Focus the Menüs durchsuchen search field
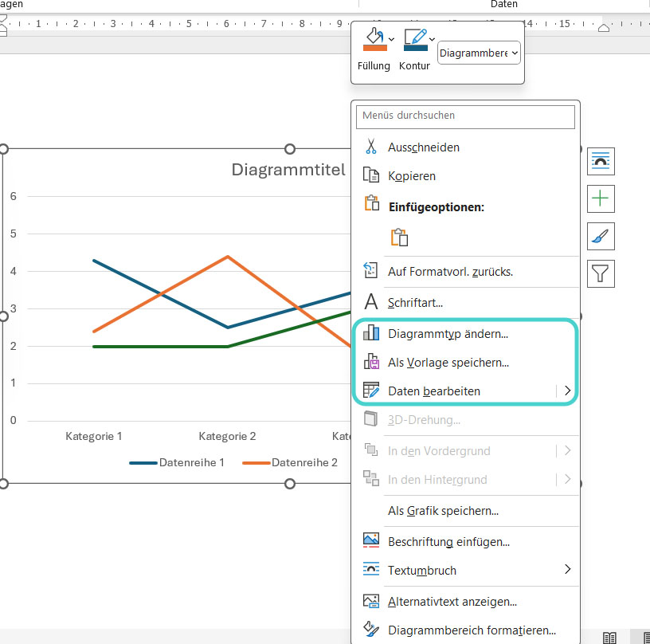This screenshot has width=650, height=644. point(465,116)
